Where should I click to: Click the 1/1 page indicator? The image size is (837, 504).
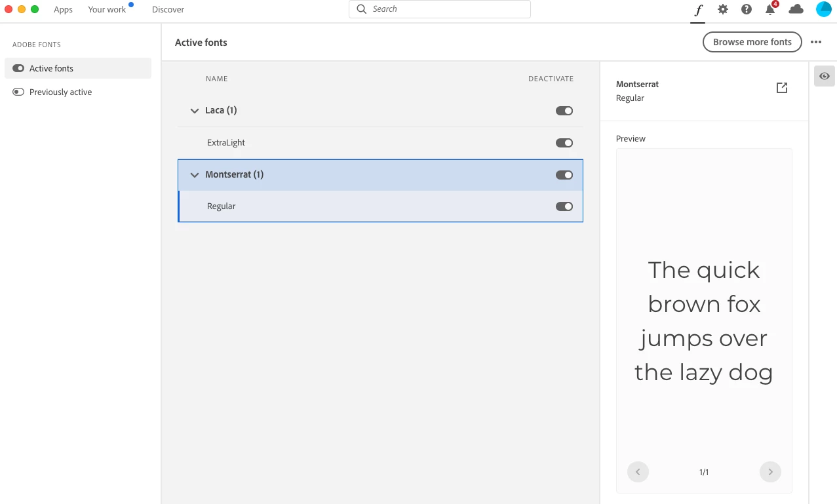(704, 472)
